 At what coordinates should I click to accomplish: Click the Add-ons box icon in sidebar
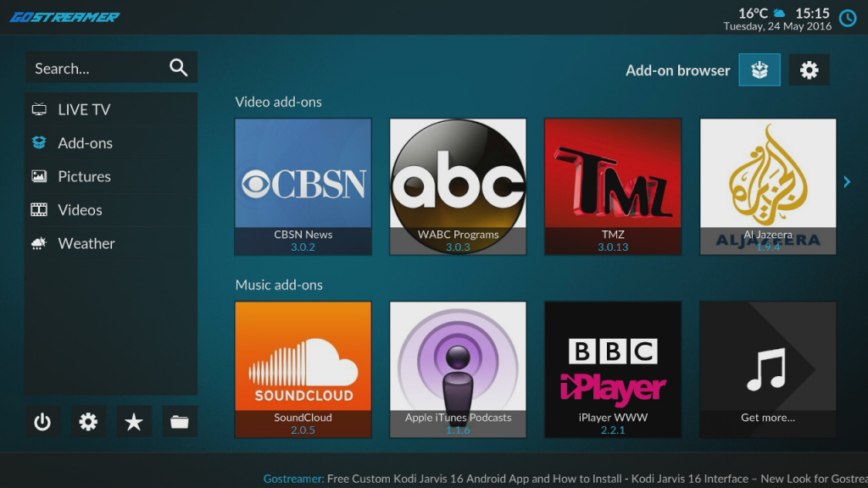click(39, 142)
